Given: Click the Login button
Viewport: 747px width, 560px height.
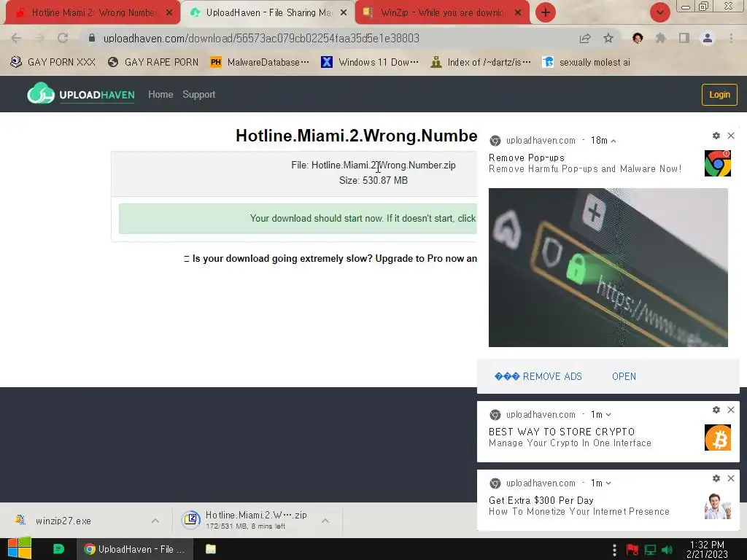Looking at the screenshot, I should [719, 94].
